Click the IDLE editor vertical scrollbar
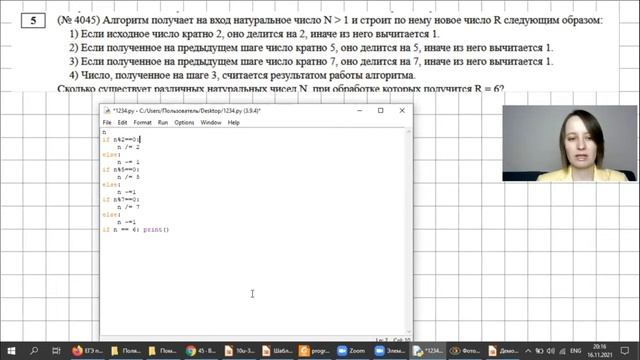640x360 pixels. tap(409, 231)
